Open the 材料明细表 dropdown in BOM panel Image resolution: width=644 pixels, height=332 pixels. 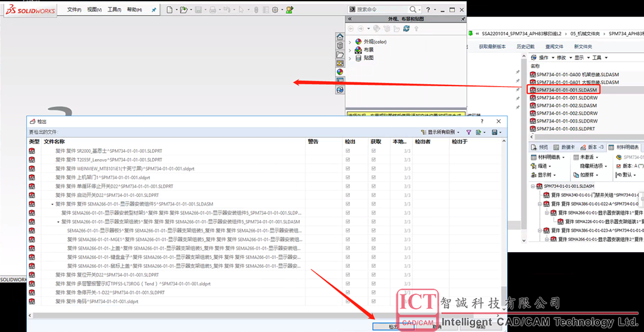click(548, 157)
